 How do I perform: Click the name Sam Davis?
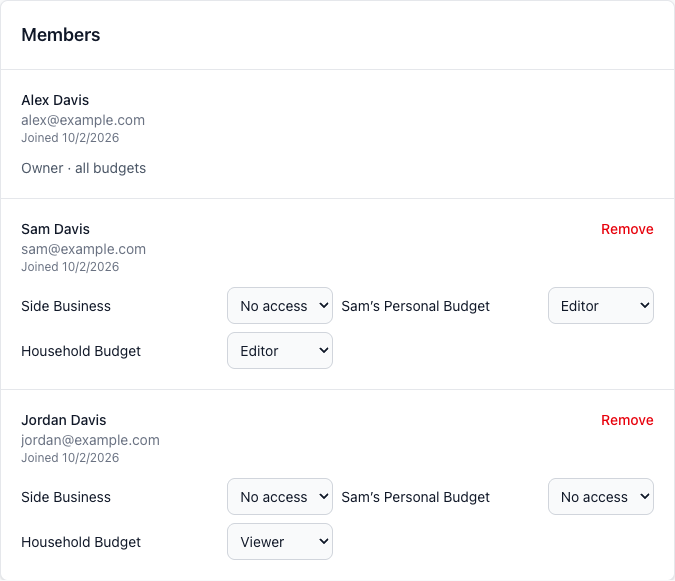(56, 229)
